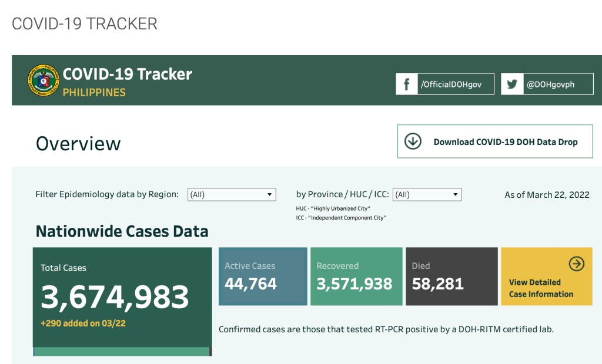
Task: Select the Active Cases tile
Action: [x=263, y=277]
